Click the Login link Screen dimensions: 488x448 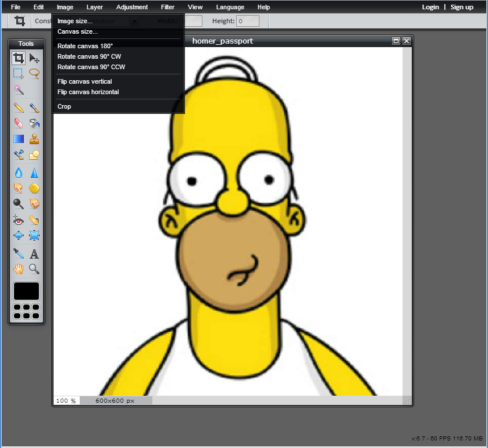430,7
